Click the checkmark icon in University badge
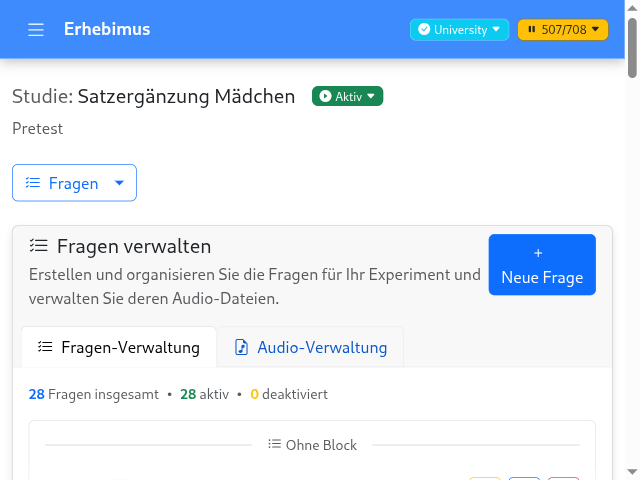 coord(423,30)
